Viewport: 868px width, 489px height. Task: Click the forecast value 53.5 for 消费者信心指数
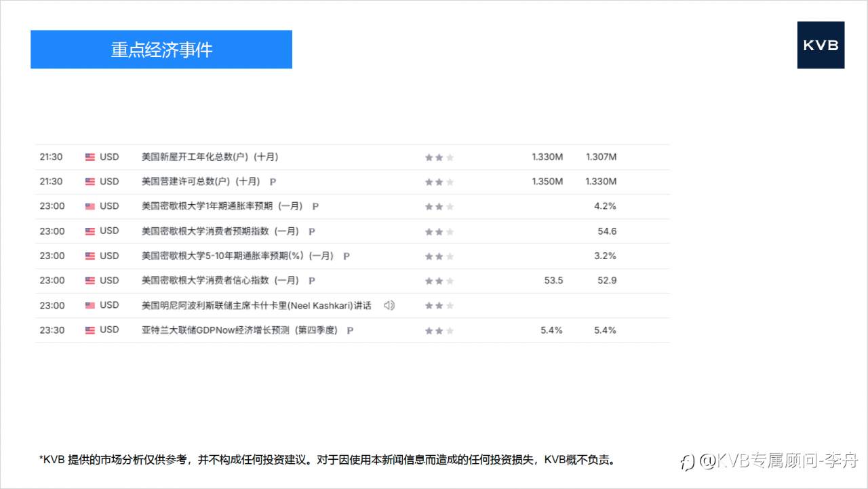[553, 280]
